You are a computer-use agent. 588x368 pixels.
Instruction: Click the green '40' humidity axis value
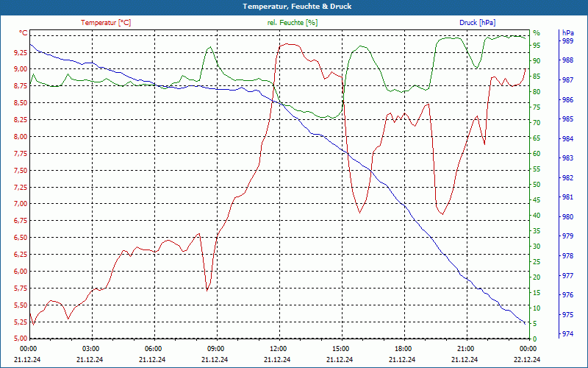click(537, 216)
